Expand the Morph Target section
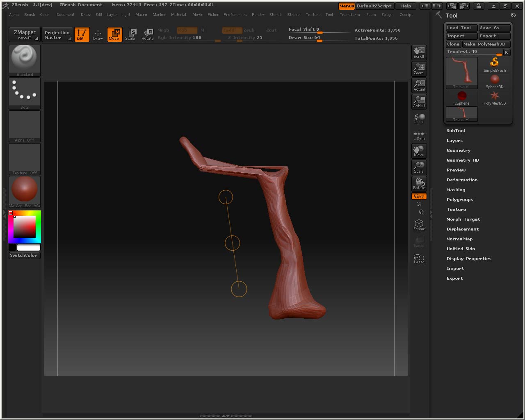The image size is (525, 420). point(463,219)
